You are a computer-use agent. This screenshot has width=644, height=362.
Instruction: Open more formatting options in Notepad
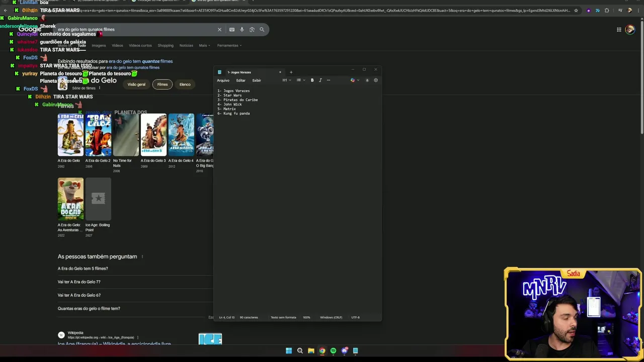(x=329, y=80)
